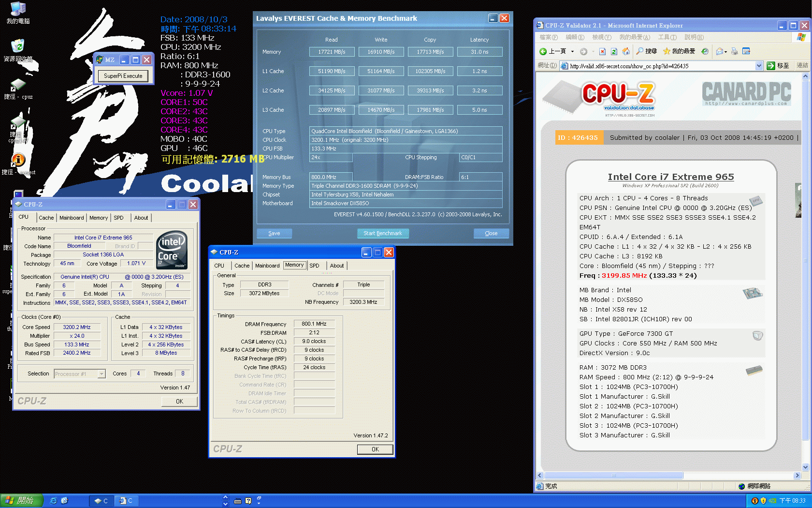Click the security shield tray icon
The height and width of the screenshot is (508, 812).
pyautogui.click(x=763, y=501)
